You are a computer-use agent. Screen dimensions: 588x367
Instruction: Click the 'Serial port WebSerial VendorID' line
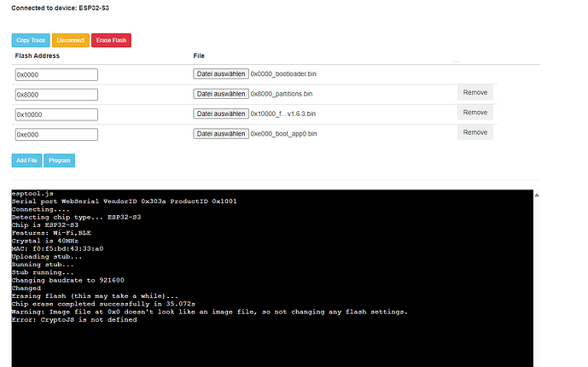[x=124, y=201]
